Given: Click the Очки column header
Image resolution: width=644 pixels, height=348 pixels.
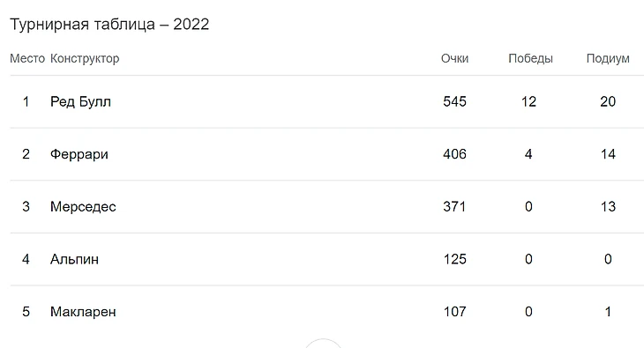Looking at the screenshot, I should tap(454, 58).
